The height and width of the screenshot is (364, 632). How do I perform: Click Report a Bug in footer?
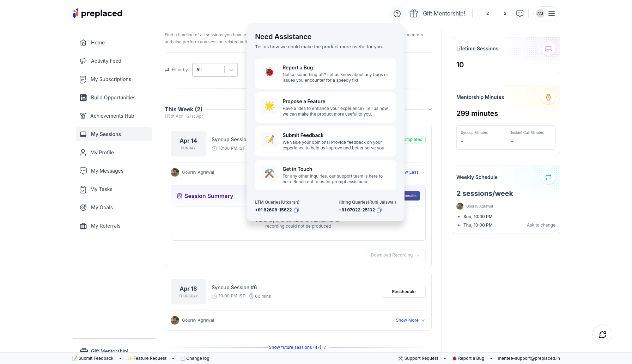pyautogui.click(x=468, y=358)
